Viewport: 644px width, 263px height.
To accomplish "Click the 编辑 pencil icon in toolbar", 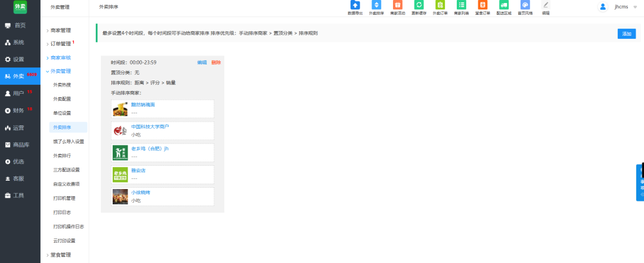I will point(546,5).
